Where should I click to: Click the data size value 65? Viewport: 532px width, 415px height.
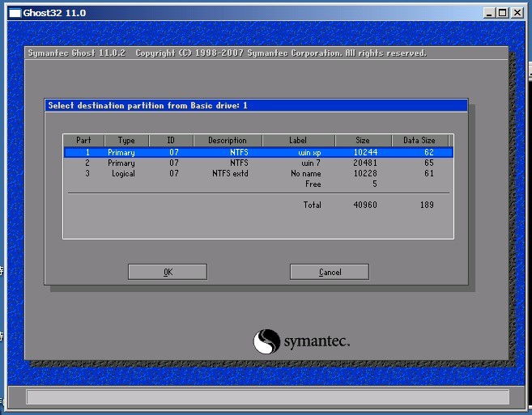coord(429,163)
